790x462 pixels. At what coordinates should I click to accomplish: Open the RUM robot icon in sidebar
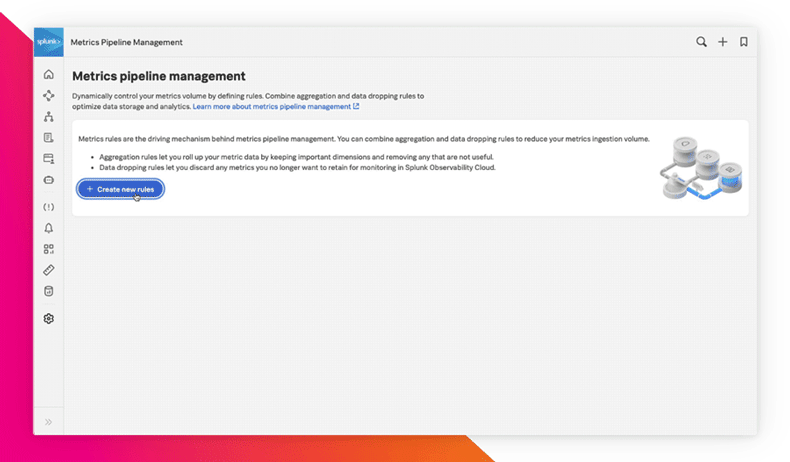pyautogui.click(x=48, y=180)
